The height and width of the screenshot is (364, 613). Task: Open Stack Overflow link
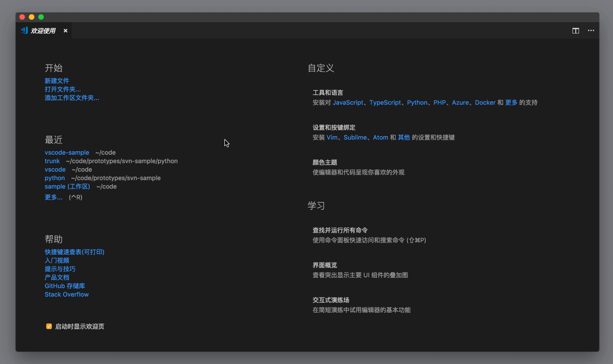(x=67, y=294)
